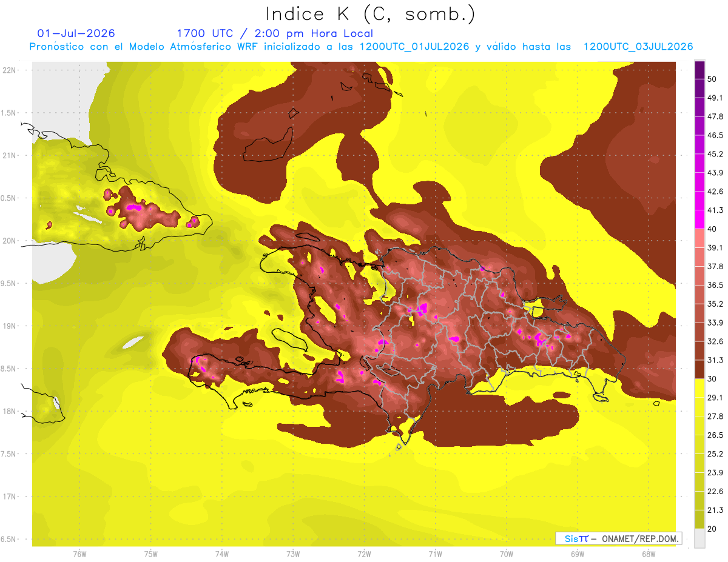Click the '76W' longitude label
Viewport: 728px width, 562px height.
(79, 554)
